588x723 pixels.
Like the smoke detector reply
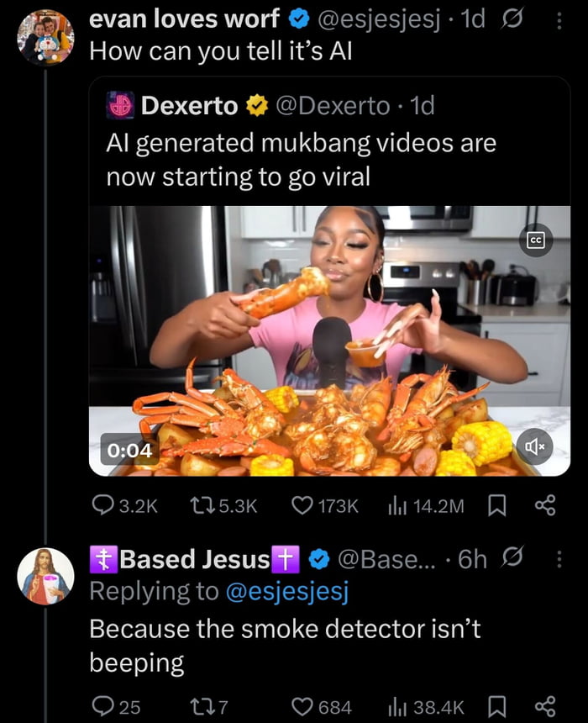[302, 706]
